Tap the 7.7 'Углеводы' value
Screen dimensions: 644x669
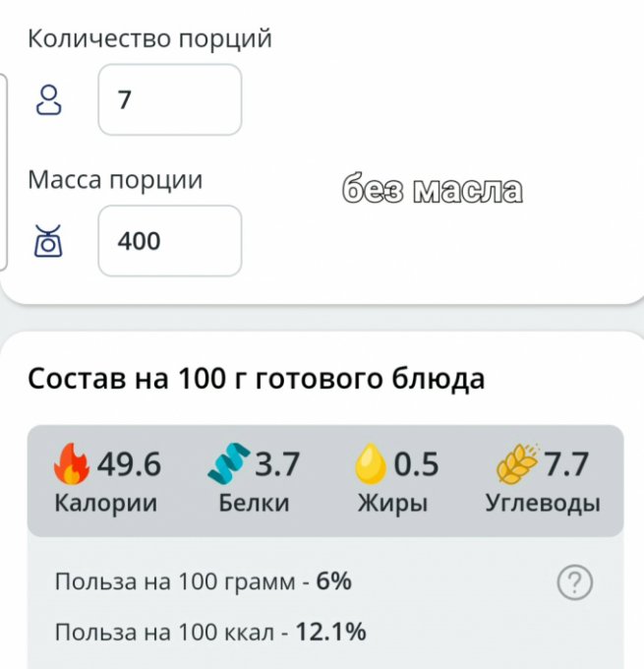click(x=566, y=464)
